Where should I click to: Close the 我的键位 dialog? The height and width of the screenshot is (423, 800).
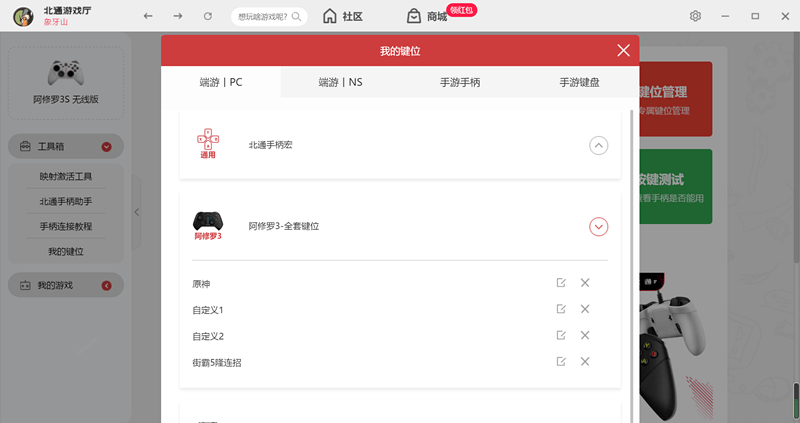coord(623,50)
